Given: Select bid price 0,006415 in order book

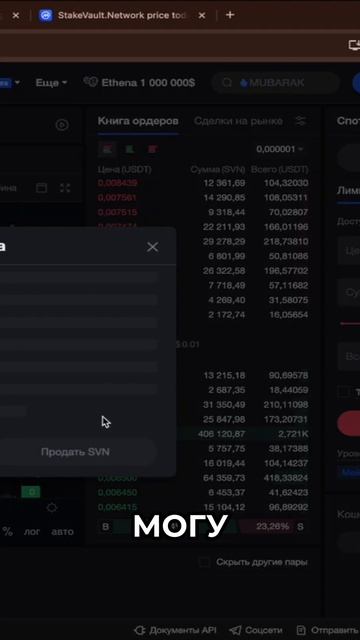Looking at the screenshot, I should click(118, 507).
